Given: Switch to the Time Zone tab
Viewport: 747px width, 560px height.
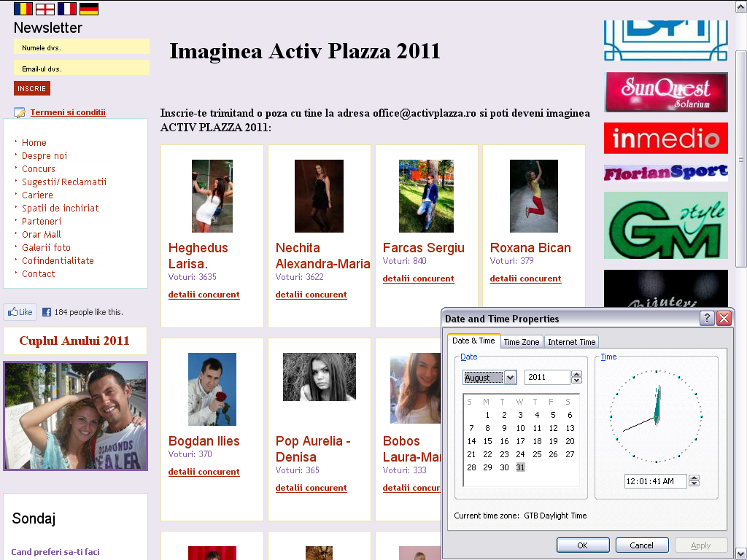Looking at the screenshot, I should (x=522, y=341).
